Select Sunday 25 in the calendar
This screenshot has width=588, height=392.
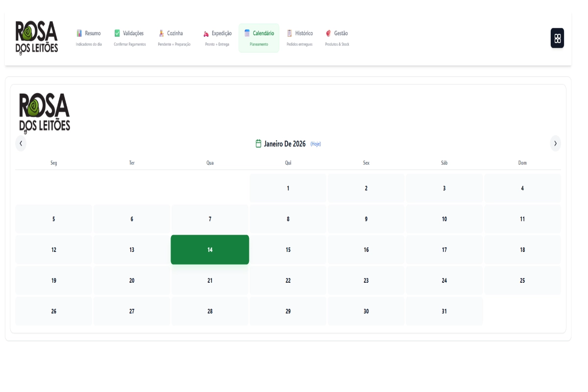point(522,281)
